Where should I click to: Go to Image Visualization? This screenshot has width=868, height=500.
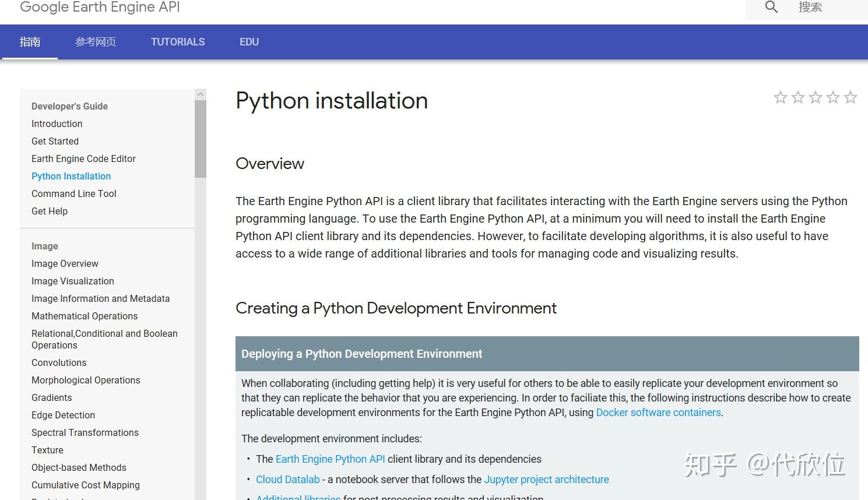coord(73,281)
